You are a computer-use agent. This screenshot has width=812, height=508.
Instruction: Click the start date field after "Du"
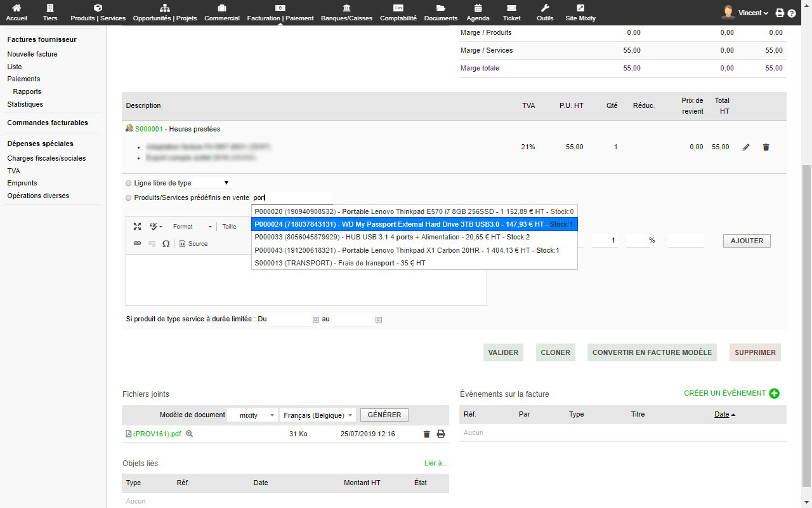point(289,319)
